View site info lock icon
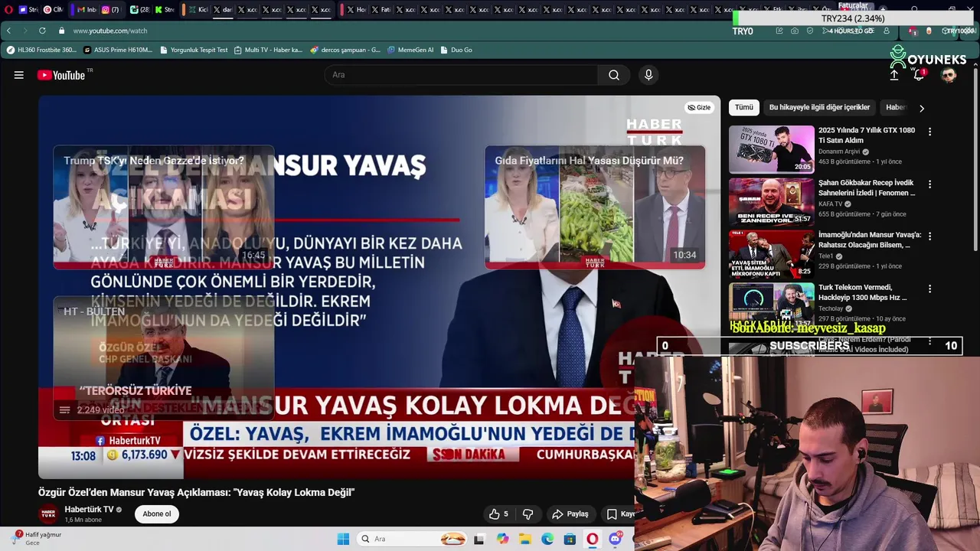 pyautogui.click(x=61, y=31)
